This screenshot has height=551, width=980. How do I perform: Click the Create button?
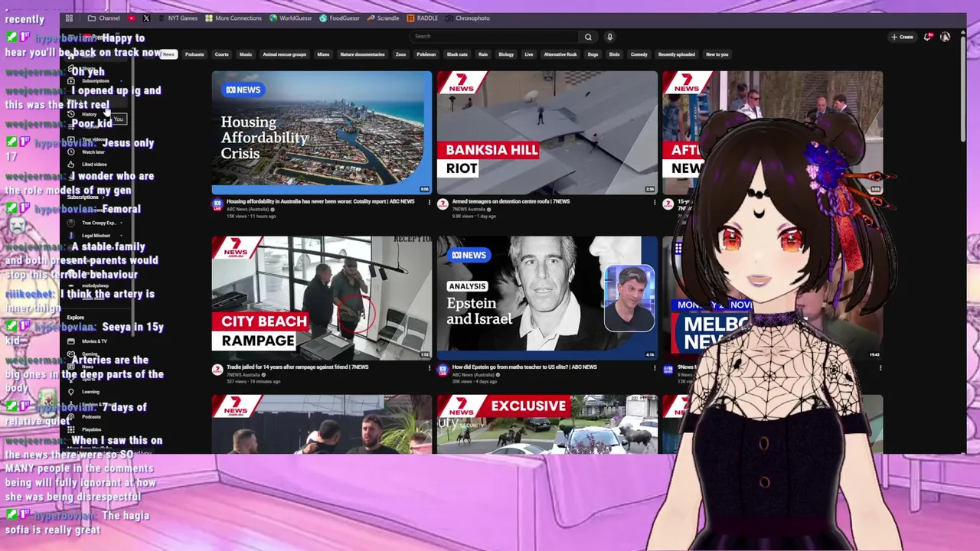902,37
